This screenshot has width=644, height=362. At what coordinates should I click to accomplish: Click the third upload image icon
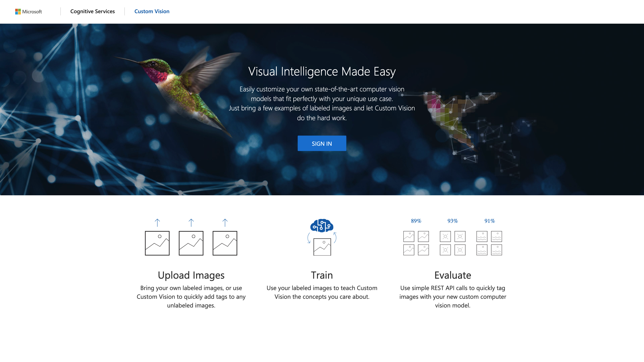coord(225,243)
